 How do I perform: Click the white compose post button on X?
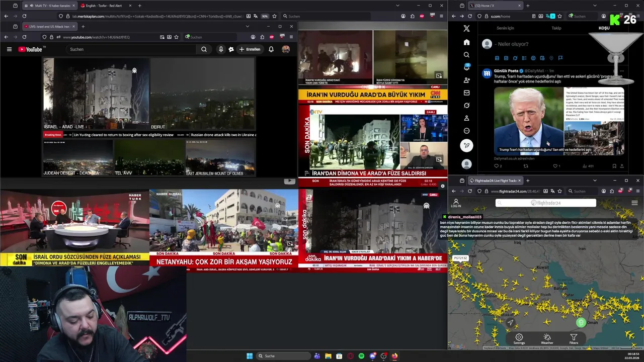coord(466,145)
